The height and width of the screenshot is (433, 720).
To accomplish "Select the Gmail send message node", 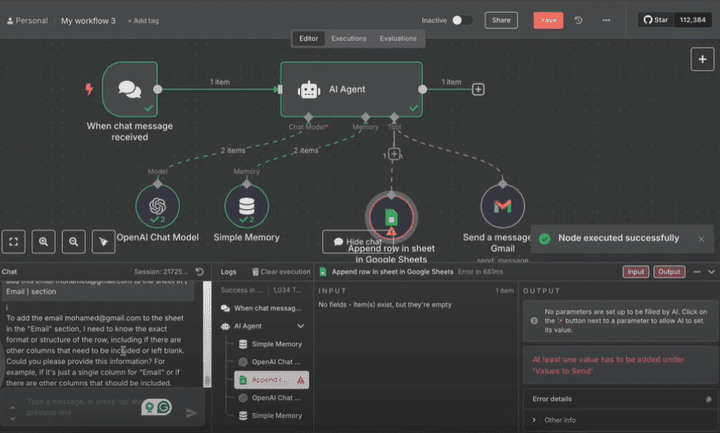I will tap(503, 206).
